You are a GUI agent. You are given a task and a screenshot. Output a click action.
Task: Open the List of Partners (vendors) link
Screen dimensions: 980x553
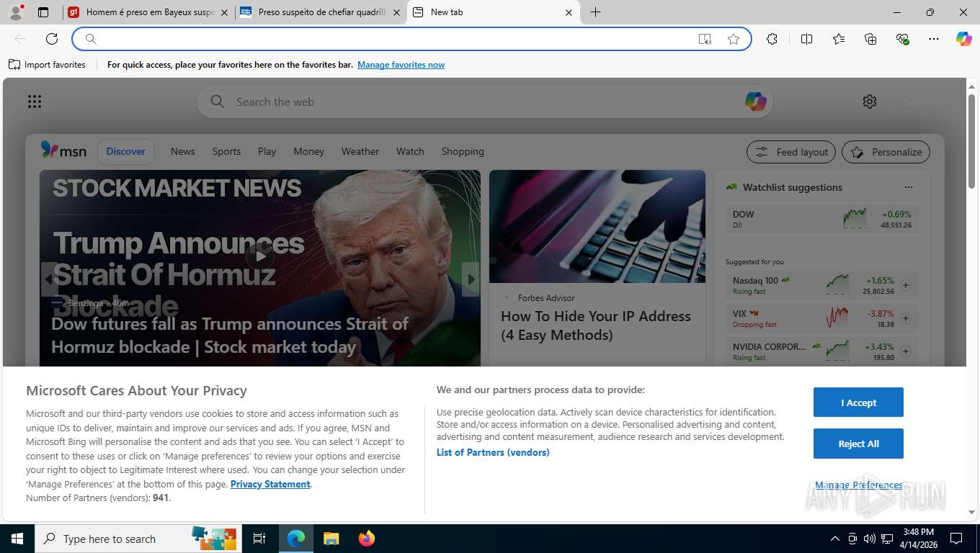[493, 452]
